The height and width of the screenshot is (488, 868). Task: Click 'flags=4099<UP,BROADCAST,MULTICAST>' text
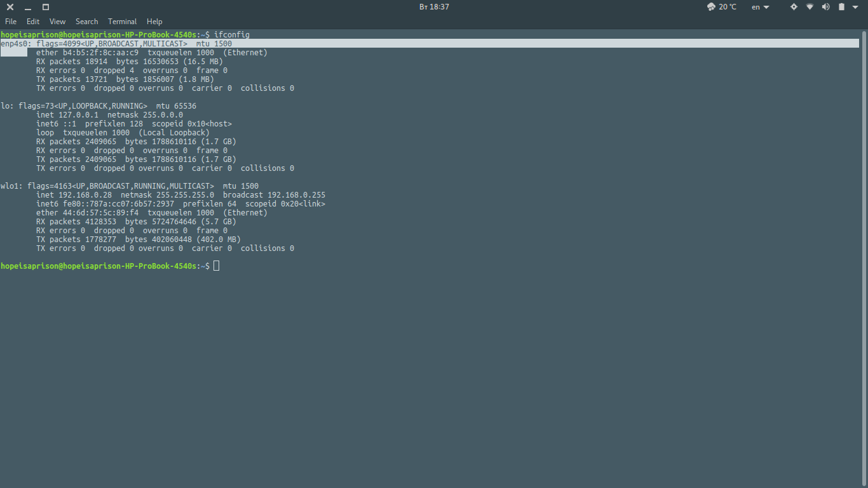pyautogui.click(x=112, y=43)
